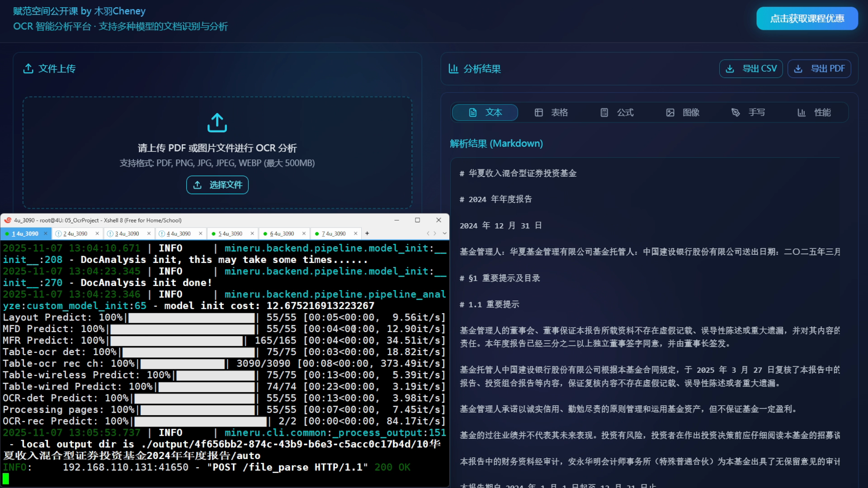Viewport: 868px width, 488px height.
Task: Click the 基金管理人承诺以诚实信用 paragraph
Action: click(x=628, y=409)
